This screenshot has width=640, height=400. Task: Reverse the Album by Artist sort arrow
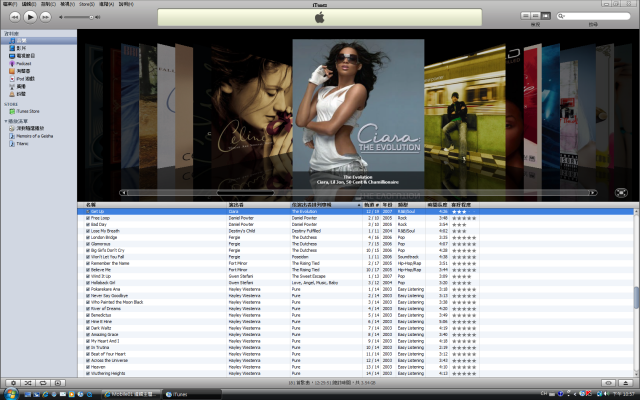[359, 205]
